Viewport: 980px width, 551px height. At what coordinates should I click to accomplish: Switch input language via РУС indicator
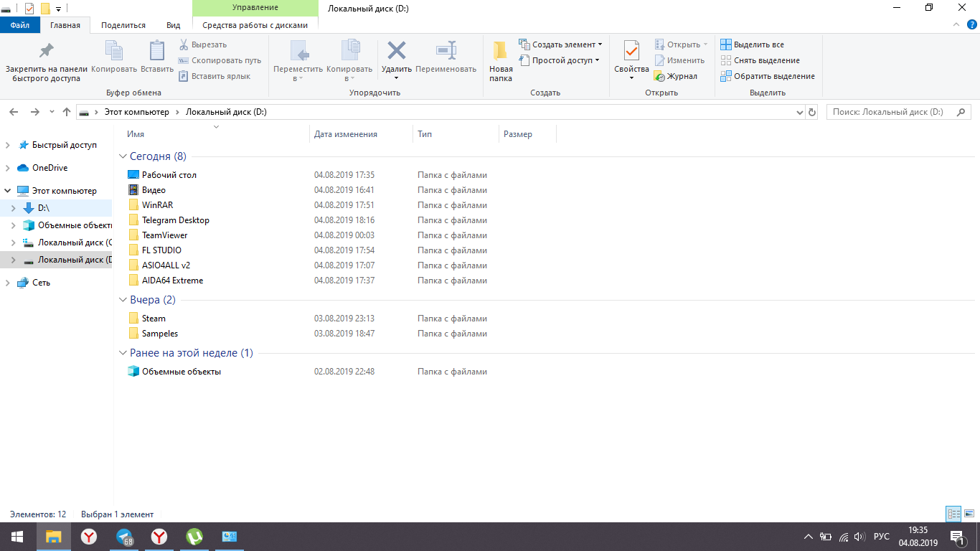(x=882, y=536)
